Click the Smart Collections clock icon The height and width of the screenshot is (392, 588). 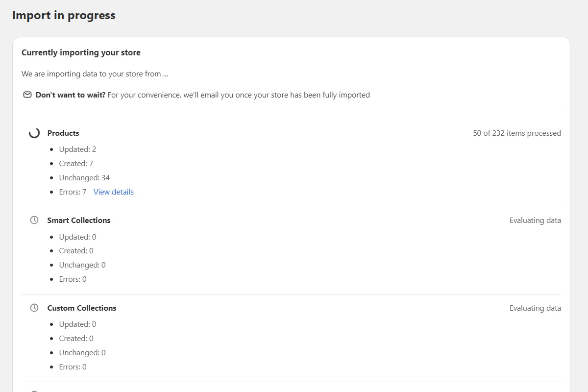click(34, 220)
